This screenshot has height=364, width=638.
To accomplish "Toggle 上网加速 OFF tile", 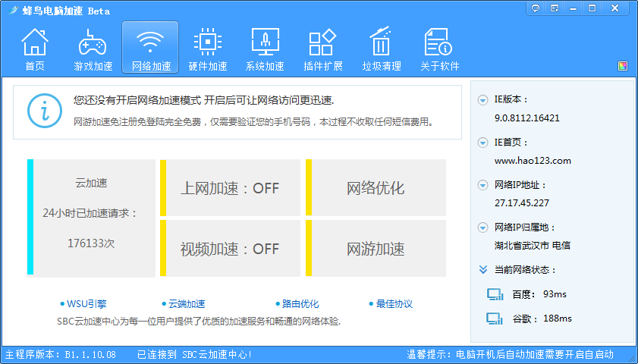I will tap(231, 188).
